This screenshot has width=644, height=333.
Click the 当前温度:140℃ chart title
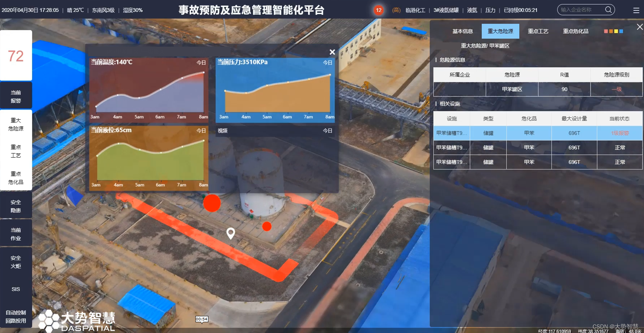[x=112, y=62]
